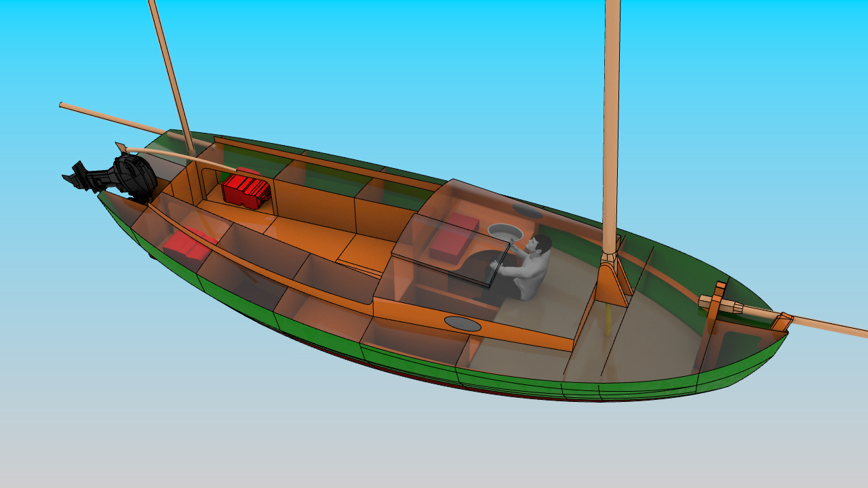Select the red box in the aft side locker
868x488 pixels.
point(187,246)
